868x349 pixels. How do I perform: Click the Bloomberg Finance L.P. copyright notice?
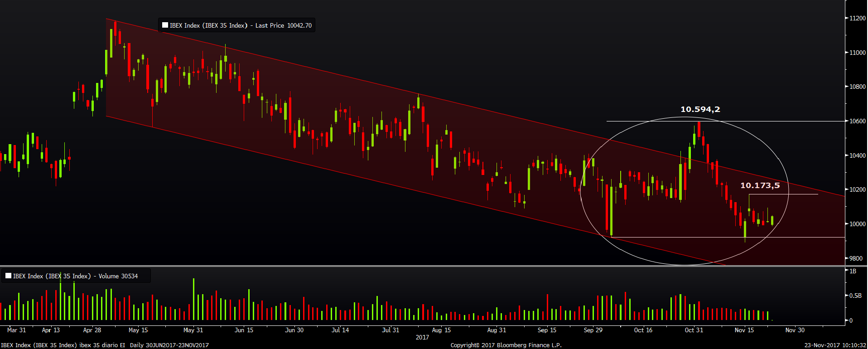[506, 345]
